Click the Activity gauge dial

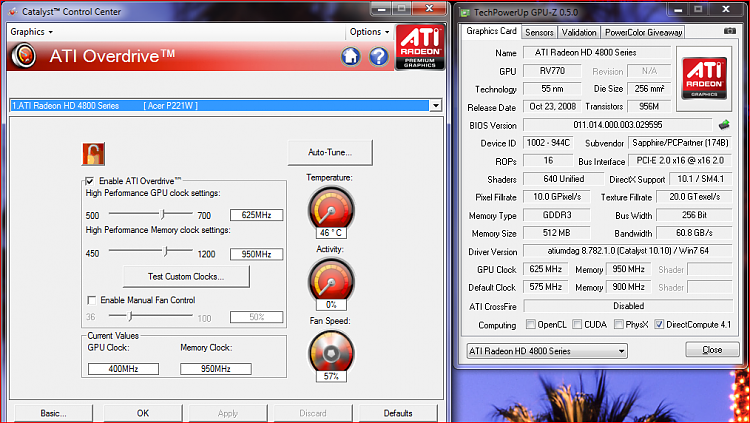point(331,280)
